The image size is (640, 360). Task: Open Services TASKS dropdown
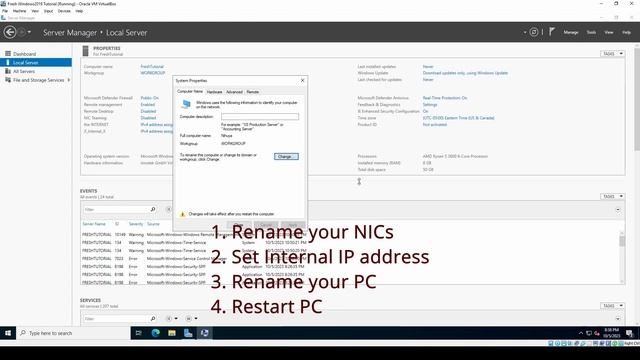(612, 306)
